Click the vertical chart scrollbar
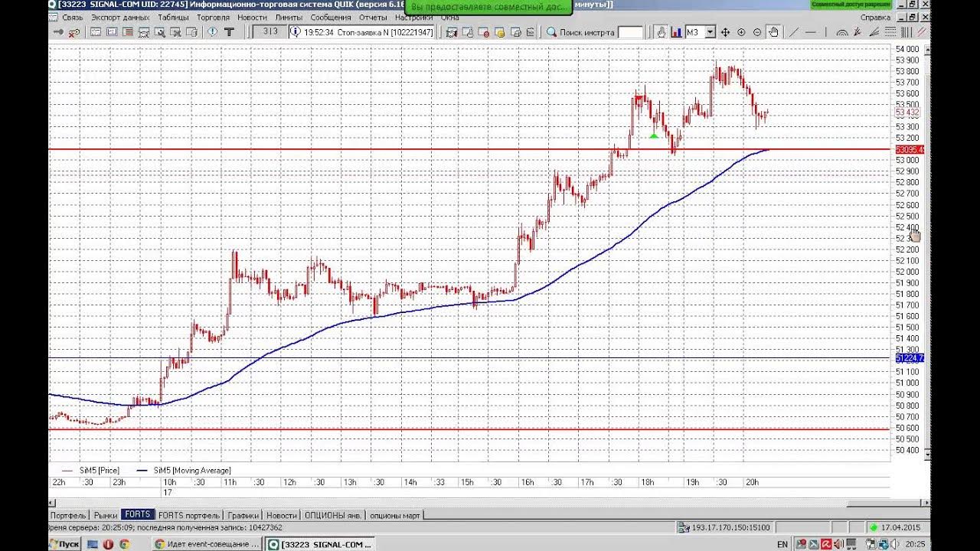The image size is (980, 551). click(926, 253)
